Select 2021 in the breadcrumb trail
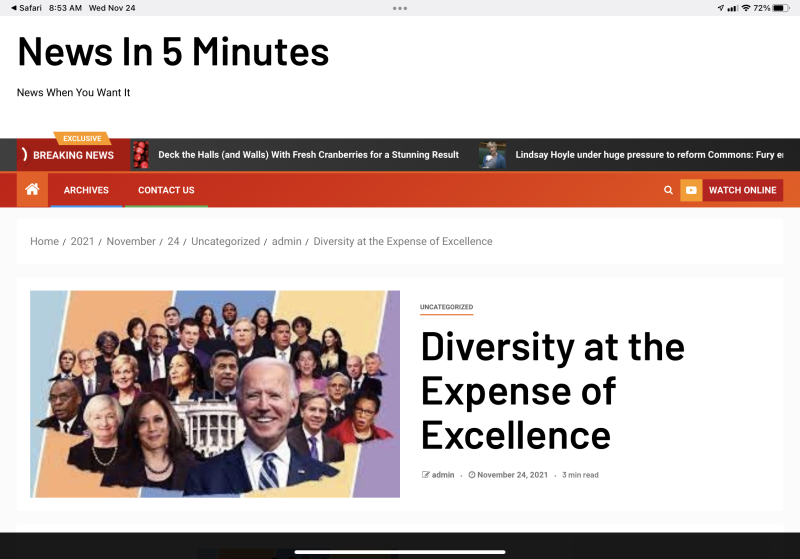This screenshot has height=559, width=800. point(82,241)
